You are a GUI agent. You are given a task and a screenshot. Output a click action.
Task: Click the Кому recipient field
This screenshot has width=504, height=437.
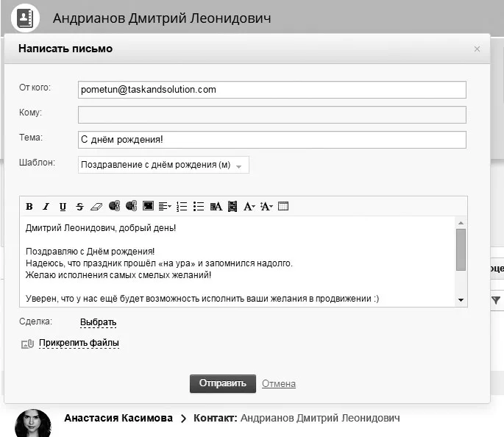pos(272,115)
